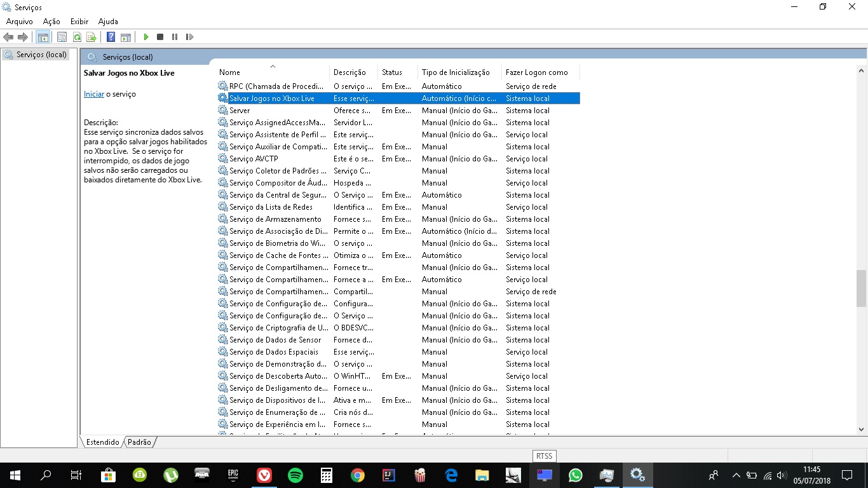Click the Iniciar link to start the service
Screen dimensions: 868x488
pos(94,94)
